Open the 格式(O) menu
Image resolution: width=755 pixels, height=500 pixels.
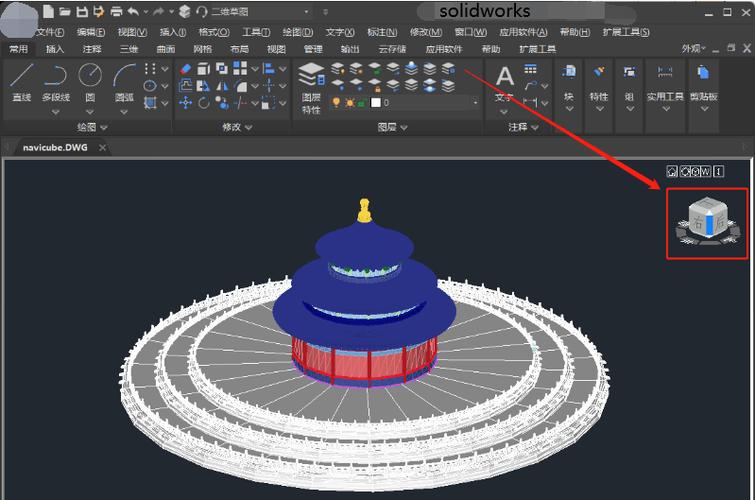214,32
